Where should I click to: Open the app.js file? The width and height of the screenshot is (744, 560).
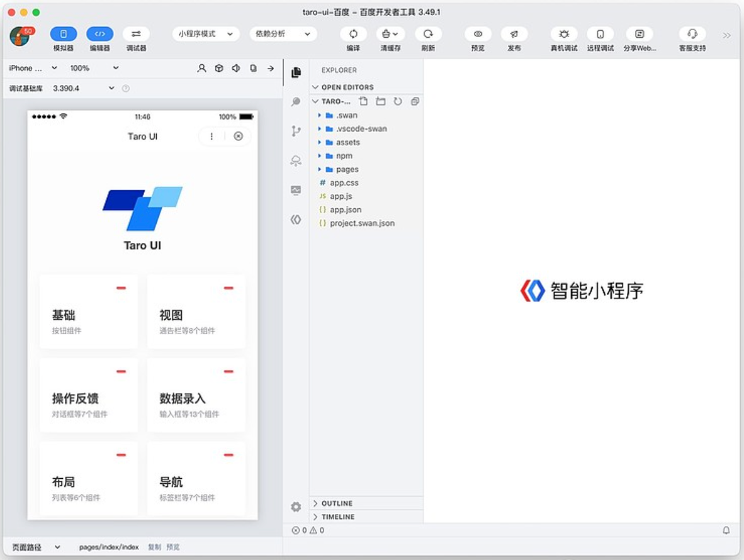pyautogui.click(x=366, y=196)
